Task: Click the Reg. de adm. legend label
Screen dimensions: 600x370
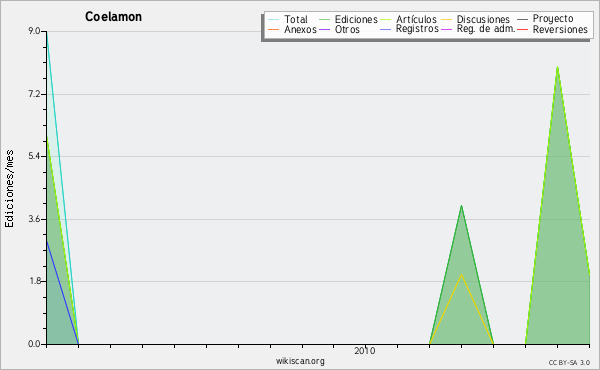Action: coord(486,29)
